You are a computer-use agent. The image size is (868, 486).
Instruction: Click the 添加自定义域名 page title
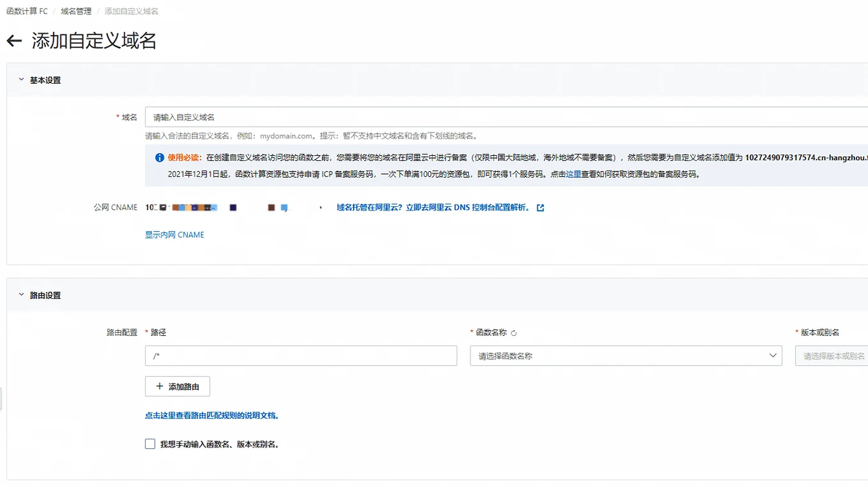pos(94,41)
